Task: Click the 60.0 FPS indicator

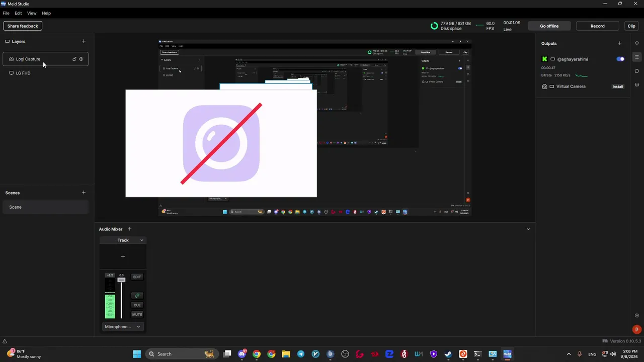Action: click(486, 26)
